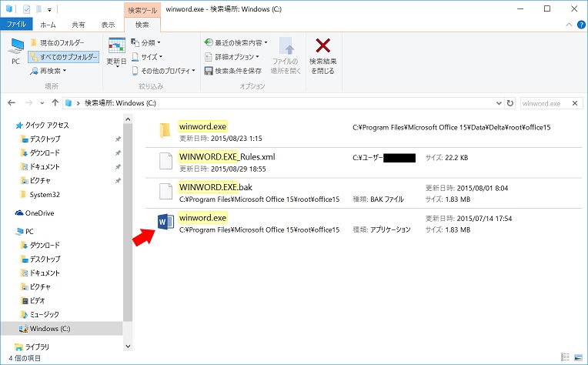Click the forward navigation arrow
Viewport: 588px width, 365px height.
[x=29, y=102]
